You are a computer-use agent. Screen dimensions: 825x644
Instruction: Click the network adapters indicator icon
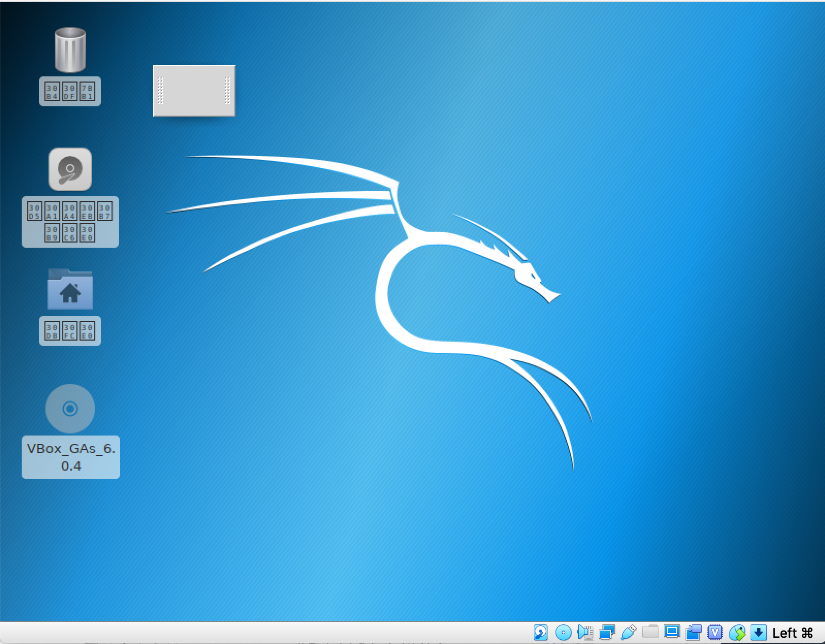pos(607,632)
